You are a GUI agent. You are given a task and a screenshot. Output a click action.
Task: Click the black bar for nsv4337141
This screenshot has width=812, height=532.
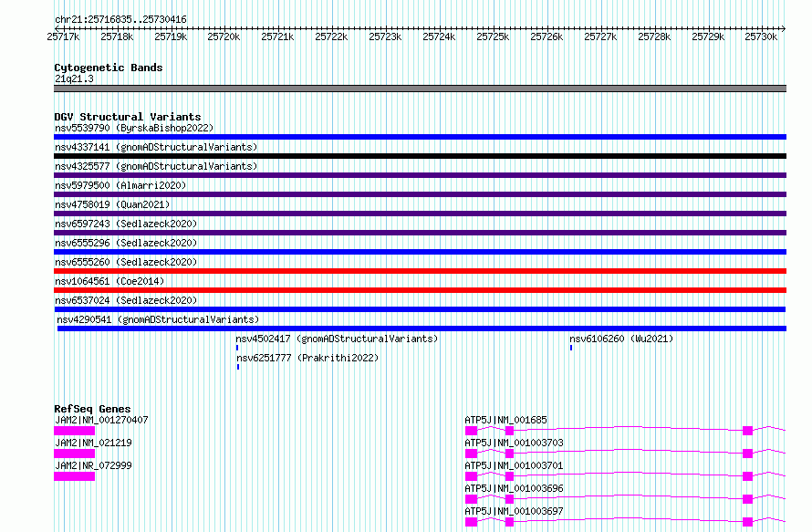pyautogui.click(x=420, y=156)
